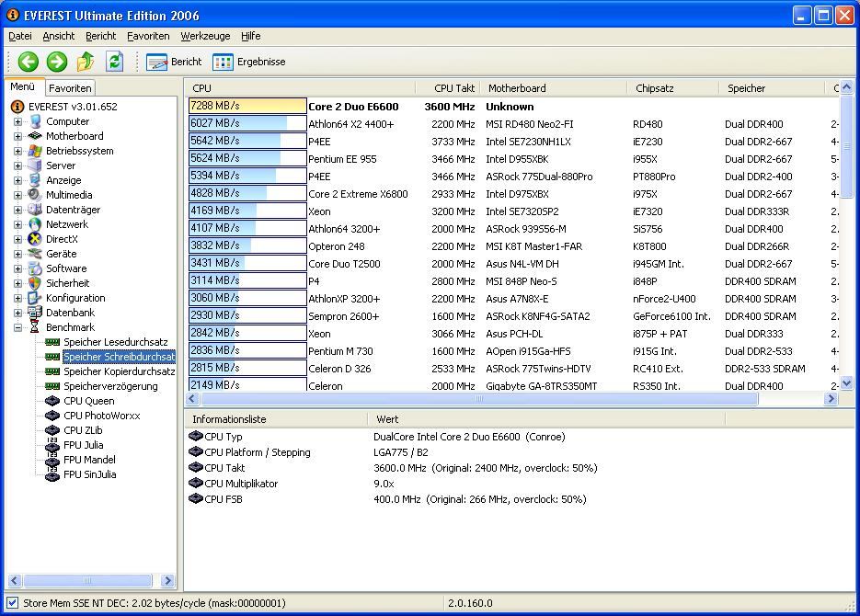This screenshot has width=860, height=616.
Task: Click the tree panel scroll right arrow
Action: [x=167, y=580]
